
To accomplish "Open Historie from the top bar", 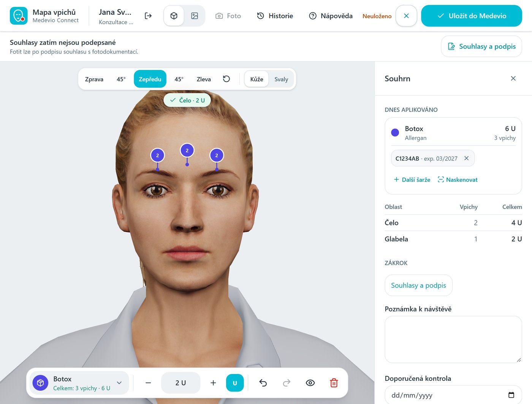I will point(275,16).
